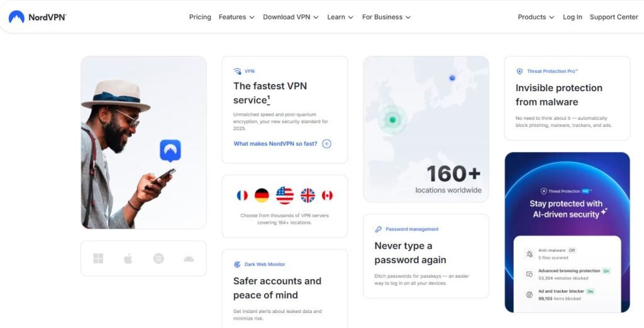Screen dimensions: 644x328
Task: Click the plus circle beside 'What makes NordVPN so fast?'
Action: coord(326,144)
